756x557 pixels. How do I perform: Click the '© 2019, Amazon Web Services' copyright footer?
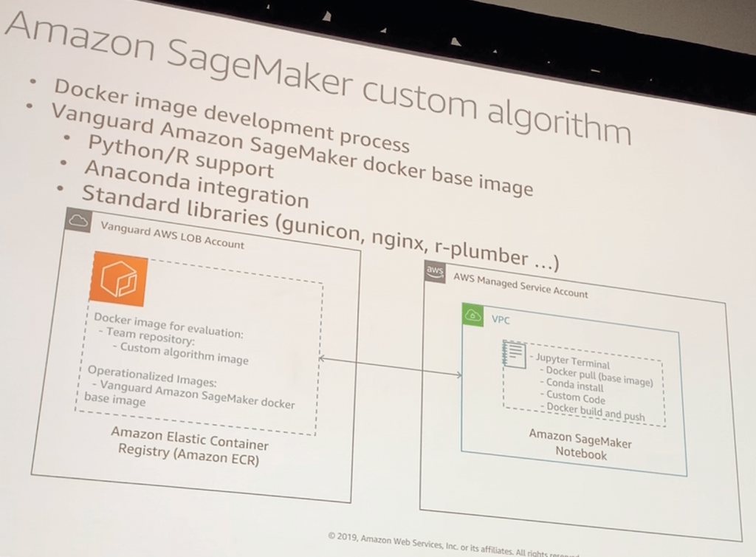coord(453,545)
